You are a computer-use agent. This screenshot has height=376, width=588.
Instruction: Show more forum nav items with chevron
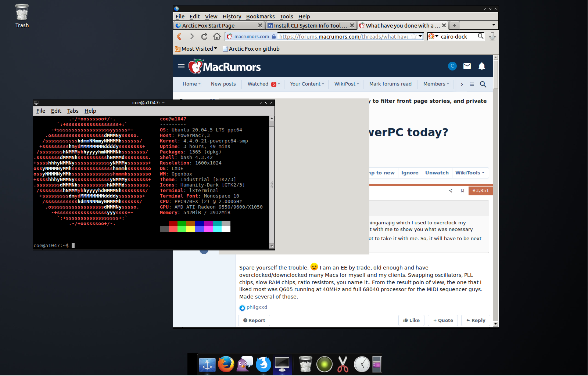[462, 84]
